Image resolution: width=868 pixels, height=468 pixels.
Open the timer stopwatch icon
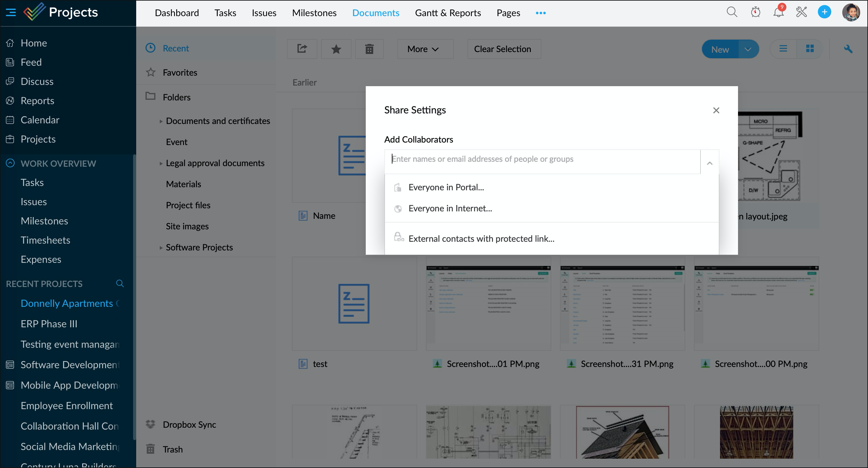[755, 12]
